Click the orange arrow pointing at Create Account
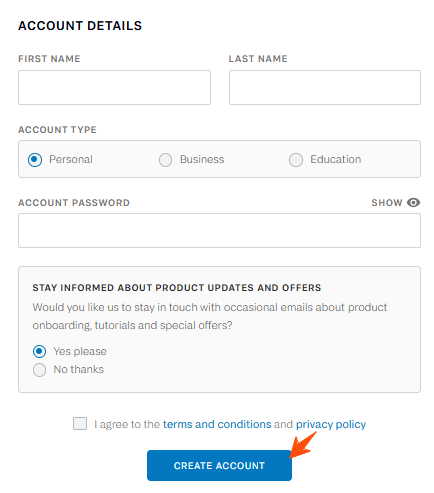The width and height of the screenshot is (434, 493). point(303,445)
